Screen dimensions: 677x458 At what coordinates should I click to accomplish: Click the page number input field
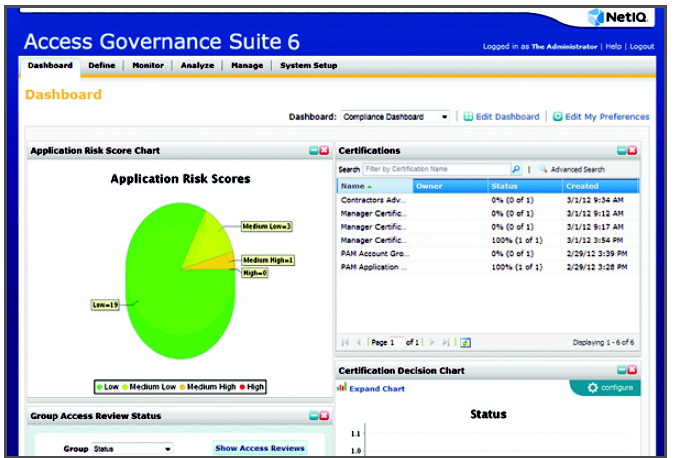pos(397,342)
